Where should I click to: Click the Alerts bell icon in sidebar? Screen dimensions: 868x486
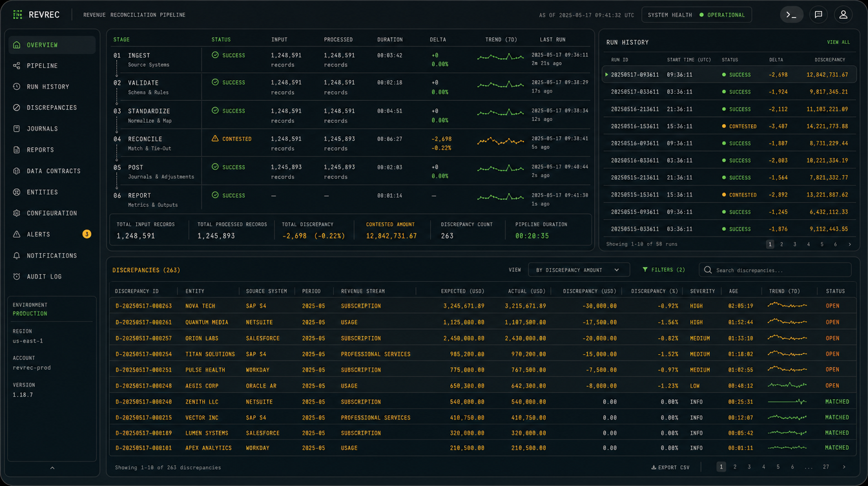pos(17,235)
